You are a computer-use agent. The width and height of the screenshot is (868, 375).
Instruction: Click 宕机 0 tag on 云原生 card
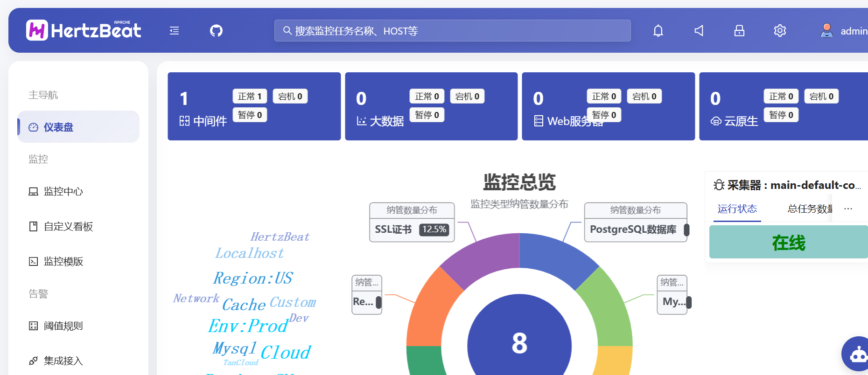(x=821, y=96)
